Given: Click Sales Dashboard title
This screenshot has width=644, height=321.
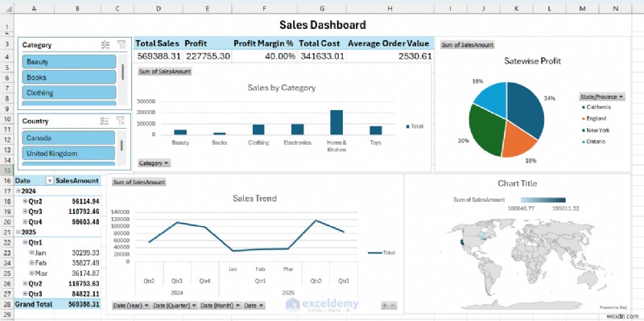Looking at the screenshot, I should coord(323,25).
